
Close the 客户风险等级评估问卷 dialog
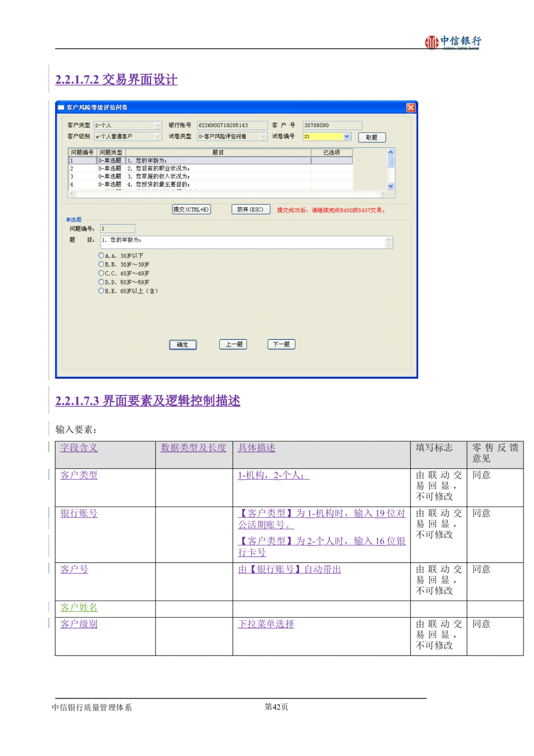pos(410,107)
